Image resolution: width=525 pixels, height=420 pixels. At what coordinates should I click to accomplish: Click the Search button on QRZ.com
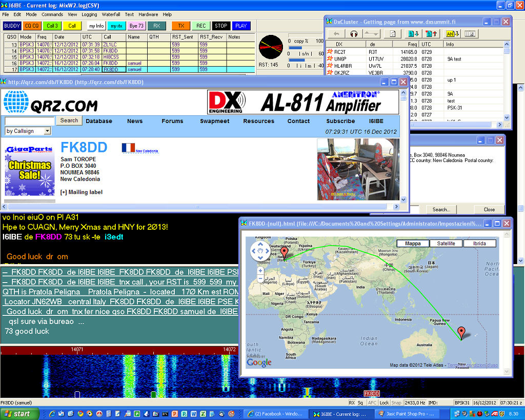(69, 121)
